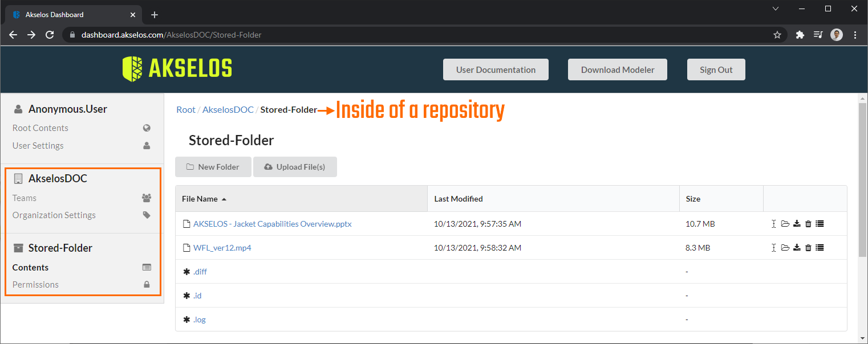The image size is (868, 344).
Task: Delete WFL_ver12.mp4 with the trash icon
Action: [x=808, y=248]
